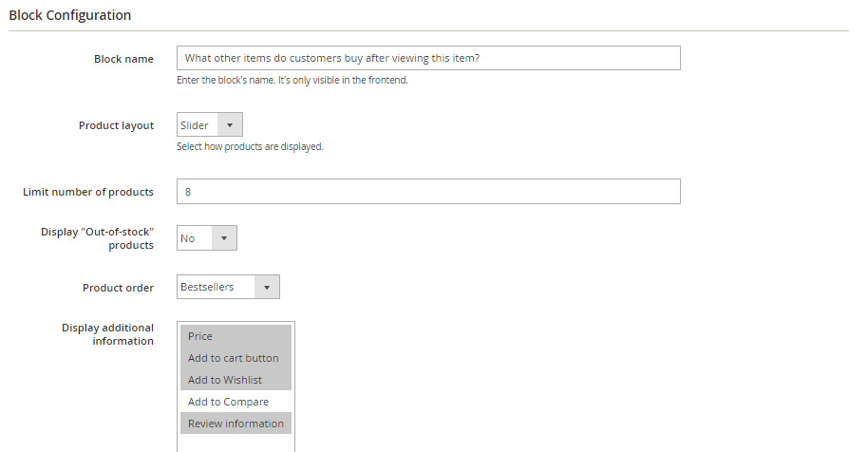Click the Product order dropdown arrow
Screen dimensions: 868x452
(267, 287)
